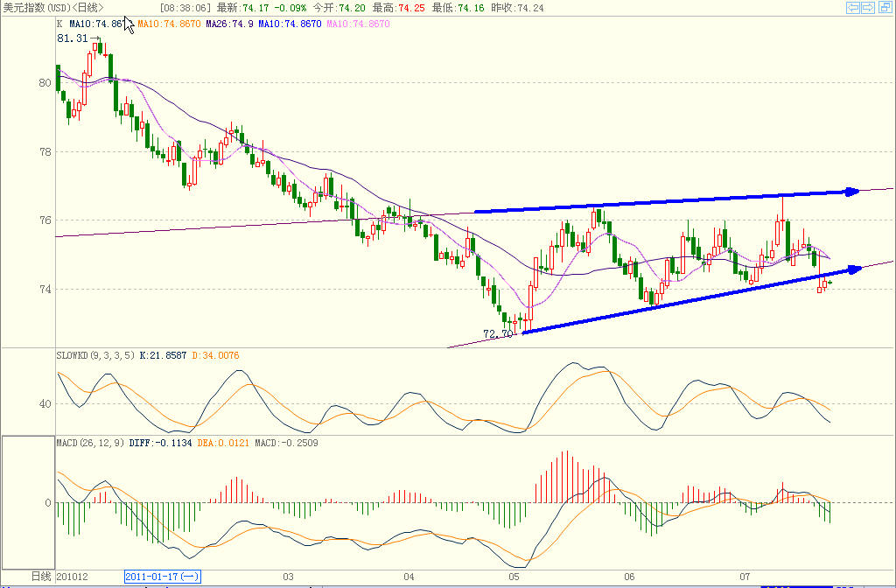
Task: Click the K:21.8587 value
Action: [163, 355]
